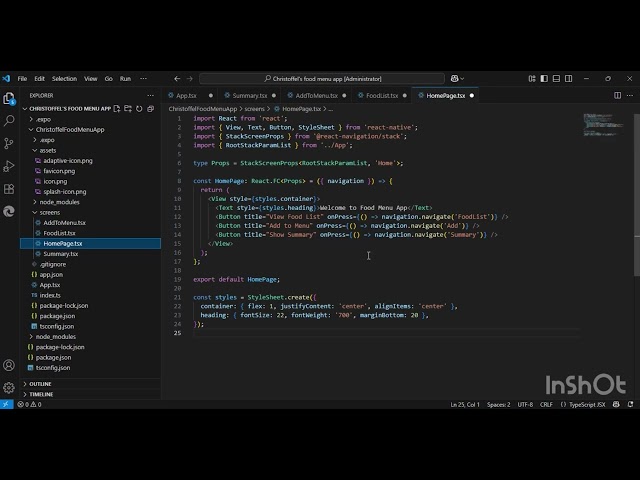
Task: Open the Selection menu
Action: click(x=64, y=78)
